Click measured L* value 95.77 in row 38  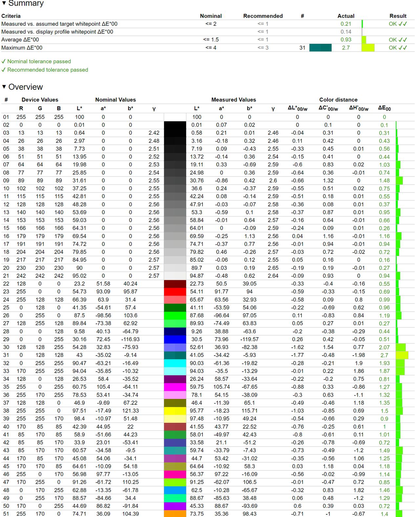(x=197, y=411)
